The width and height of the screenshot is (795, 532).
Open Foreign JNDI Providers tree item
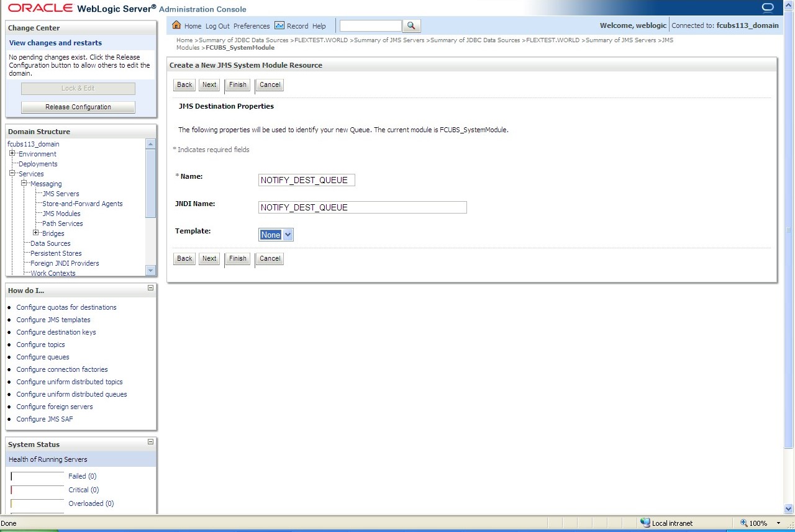click(x=65, y=263)
